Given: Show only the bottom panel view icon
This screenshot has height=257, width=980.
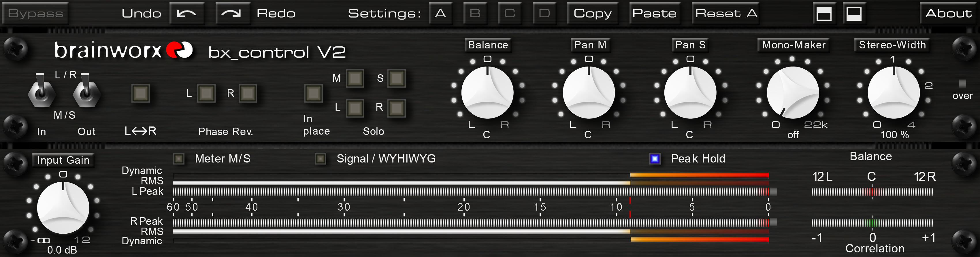Looking at the screenshot, I should (x=854, y=14).
